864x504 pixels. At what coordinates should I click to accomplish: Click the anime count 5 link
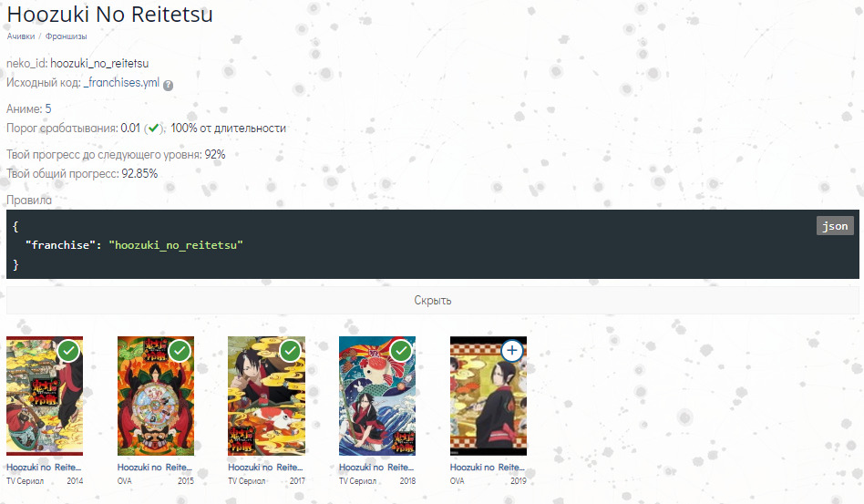point(48,109)
